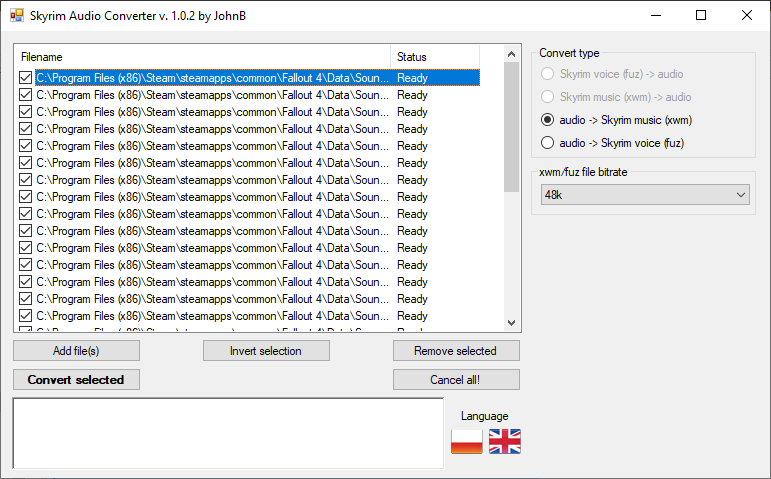Click the file list scroll-down arrow
Screen dimensions: 771x479
click(511, 323)
